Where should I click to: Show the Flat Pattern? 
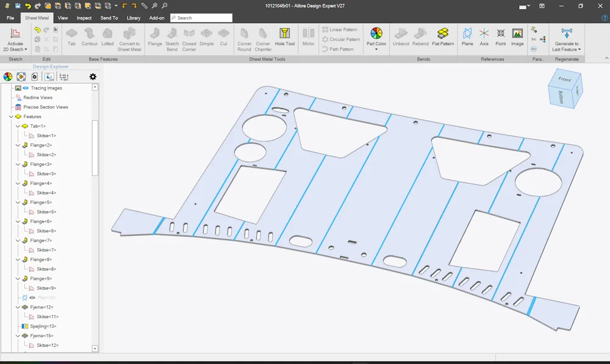point(443,37)
